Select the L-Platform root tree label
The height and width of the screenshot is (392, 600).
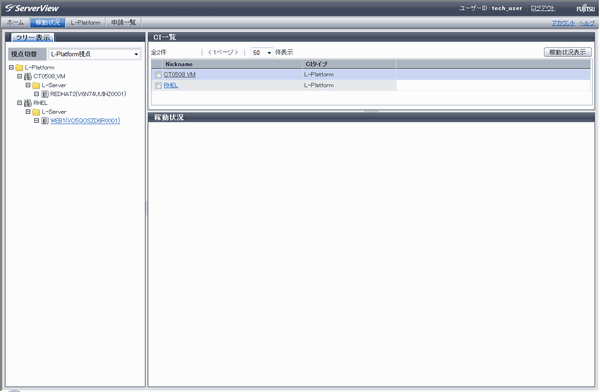coord(40,68)
